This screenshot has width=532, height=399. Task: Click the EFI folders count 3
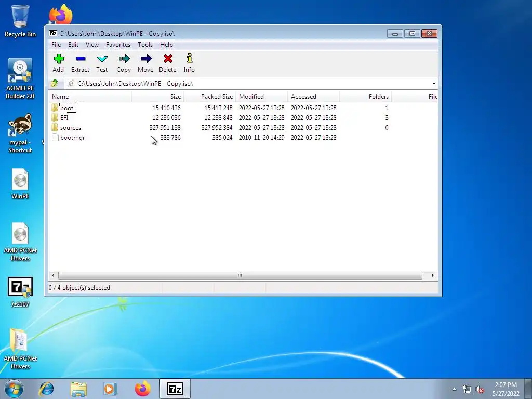(387, 118)
